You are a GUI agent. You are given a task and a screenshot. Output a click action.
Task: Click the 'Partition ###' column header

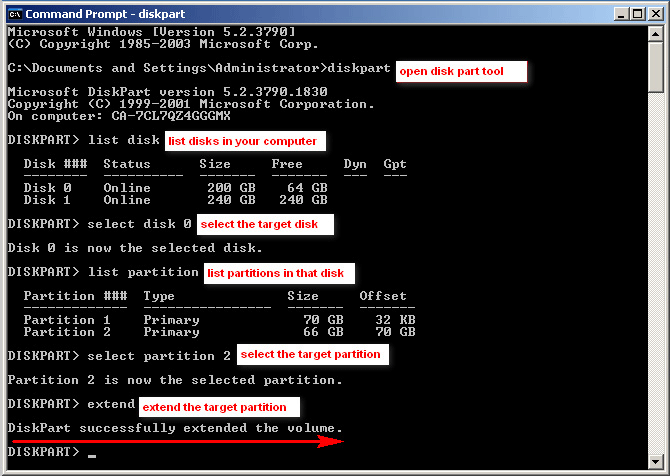(x=76, y=296)
